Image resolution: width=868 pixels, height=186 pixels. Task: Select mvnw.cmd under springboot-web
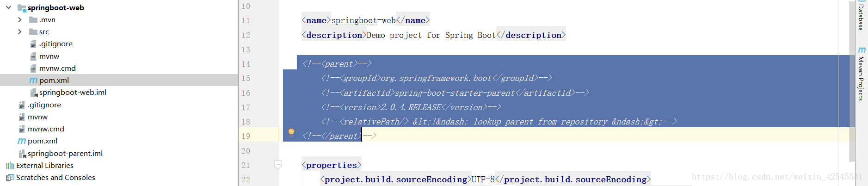(x=57, y=68)
